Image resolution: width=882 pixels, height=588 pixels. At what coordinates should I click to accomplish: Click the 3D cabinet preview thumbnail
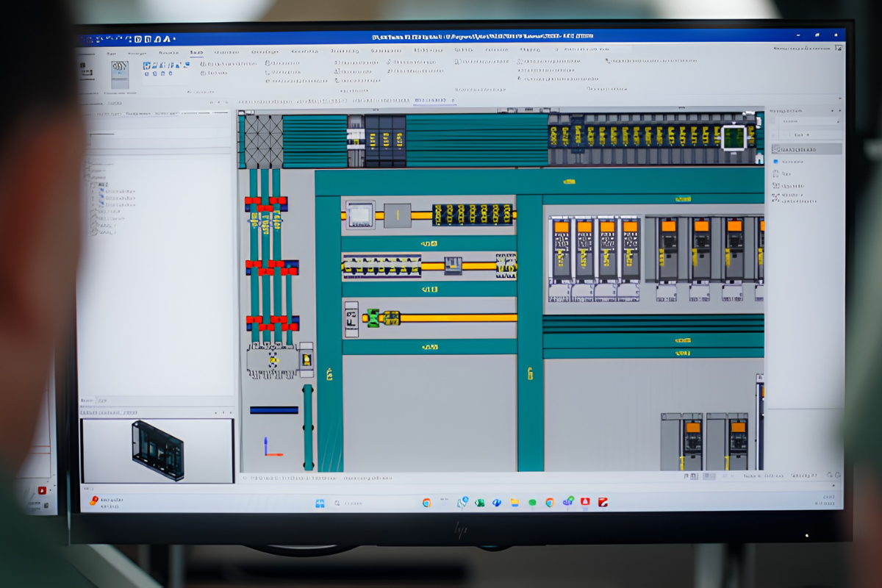[157, 451]
